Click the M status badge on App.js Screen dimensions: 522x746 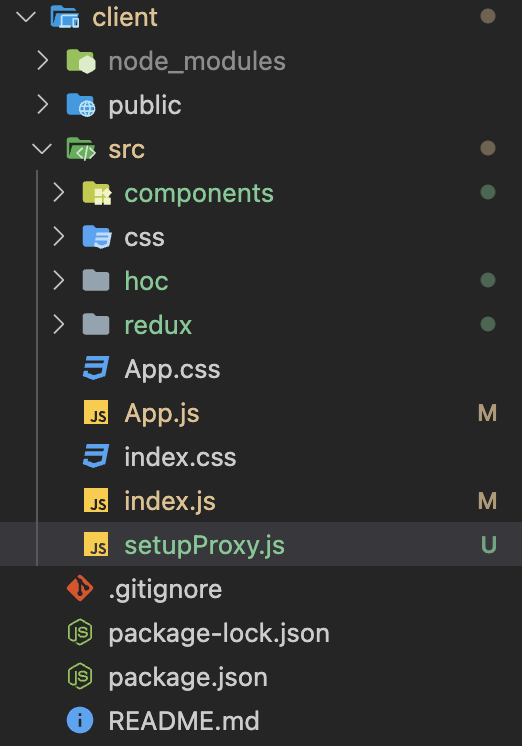click(x=488, y=413)
